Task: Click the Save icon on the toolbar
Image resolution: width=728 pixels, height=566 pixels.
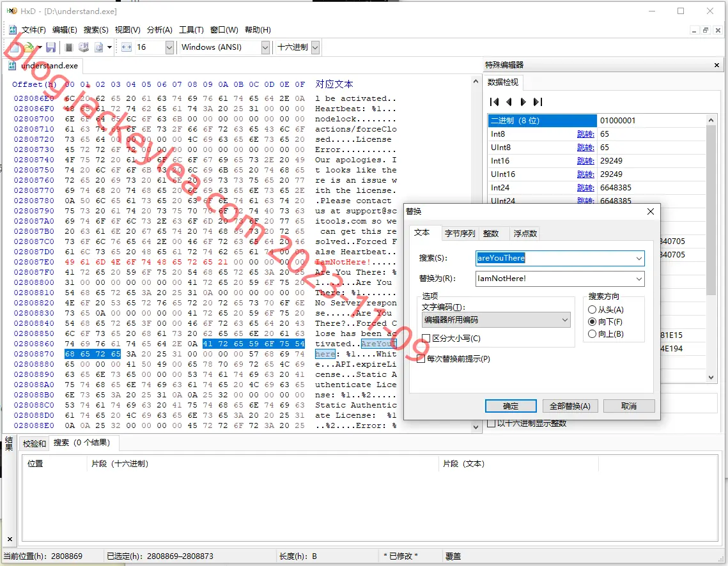Action: tap(50, 47)
